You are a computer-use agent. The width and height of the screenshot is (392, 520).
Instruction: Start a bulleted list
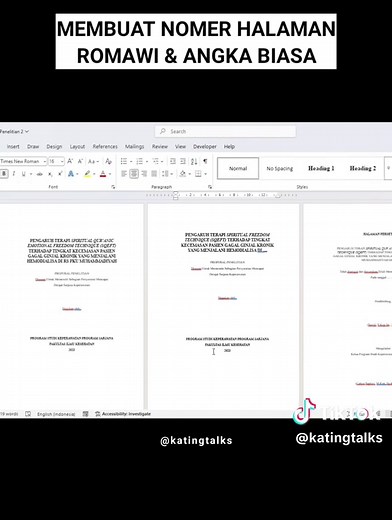click(x=124, y=161)
